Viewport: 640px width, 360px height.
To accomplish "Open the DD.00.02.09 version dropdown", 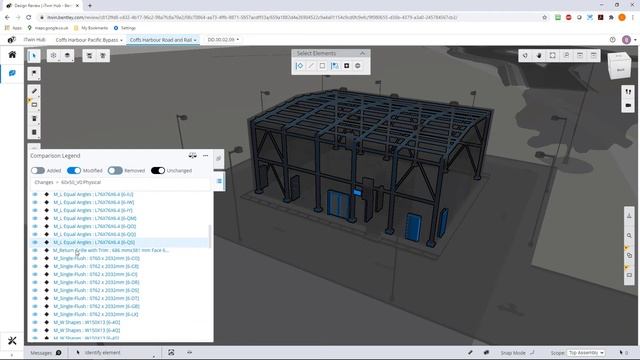I will (x=223, y=40).
